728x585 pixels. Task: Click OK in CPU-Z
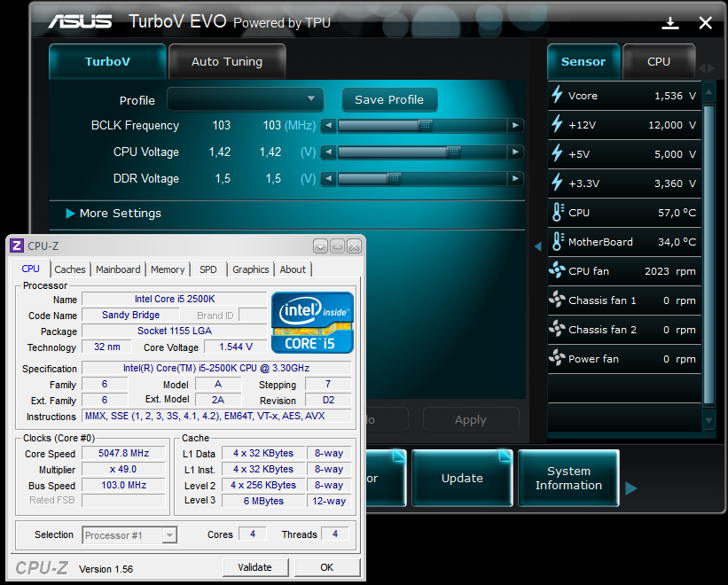point(327,567)
